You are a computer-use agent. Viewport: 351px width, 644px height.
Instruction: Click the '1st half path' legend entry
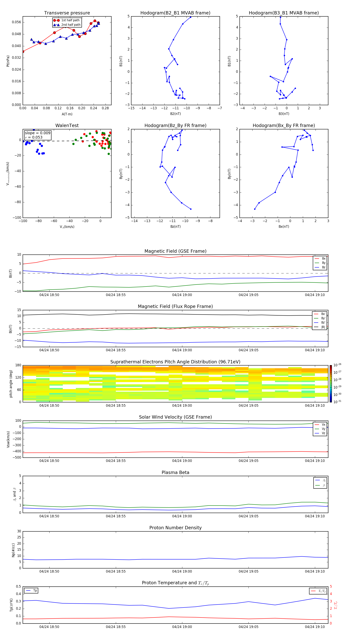66,20
